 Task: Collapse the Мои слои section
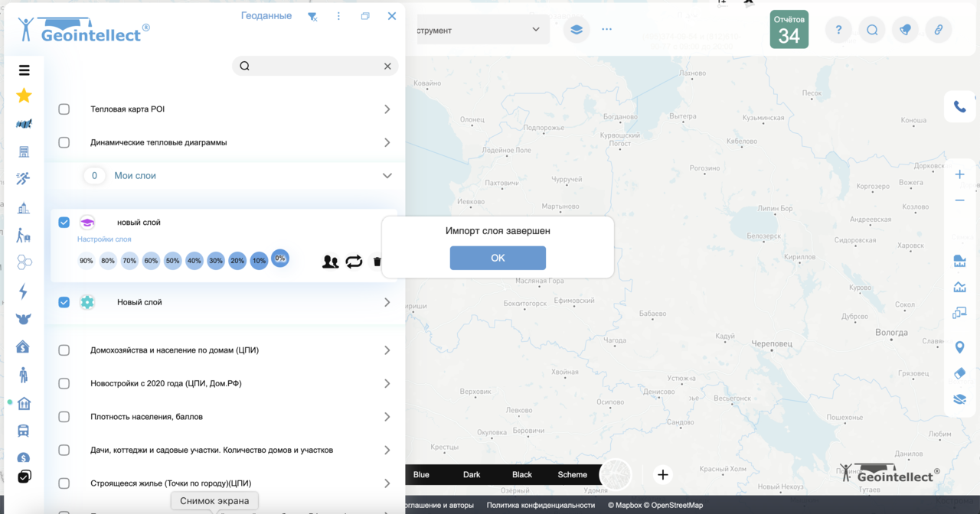tap(387, 175)
